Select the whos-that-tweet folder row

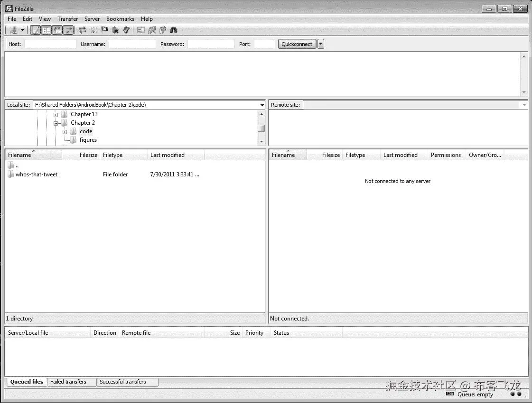coord(135,174)
